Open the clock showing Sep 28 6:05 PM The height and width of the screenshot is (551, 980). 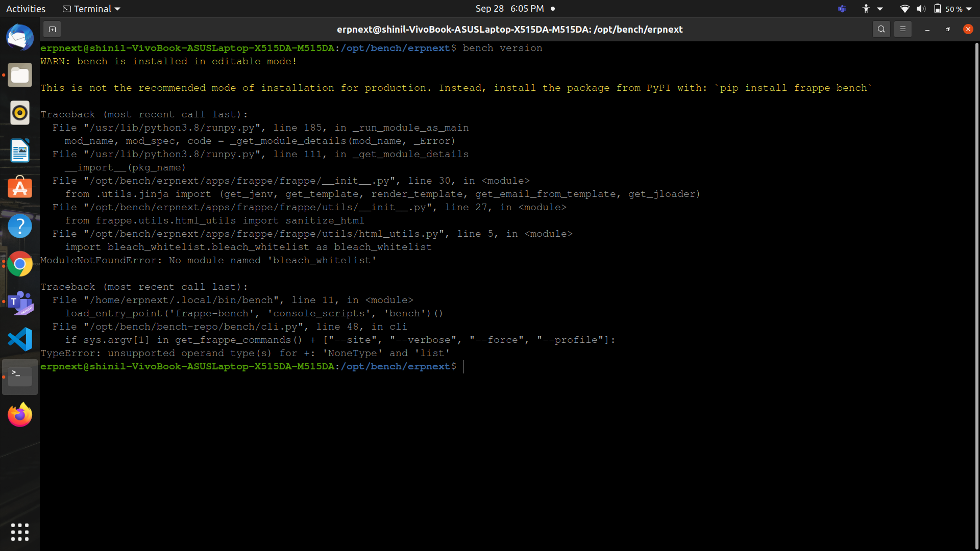[509, 9]
